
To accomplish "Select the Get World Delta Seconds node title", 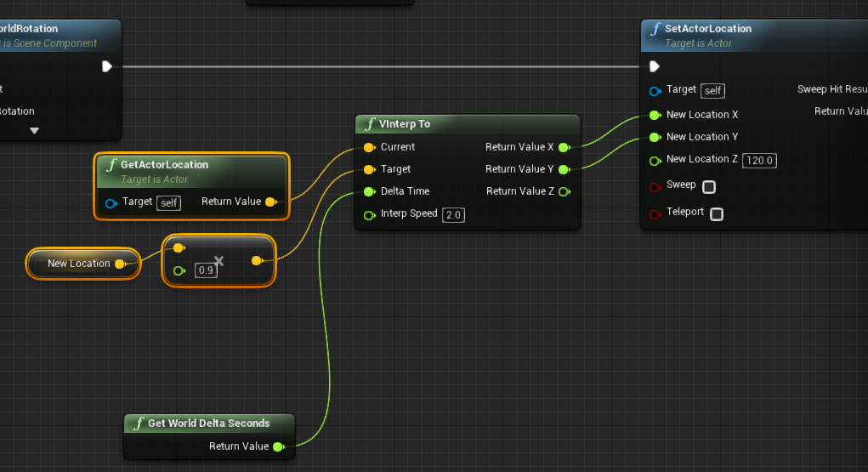I will 208,424.
